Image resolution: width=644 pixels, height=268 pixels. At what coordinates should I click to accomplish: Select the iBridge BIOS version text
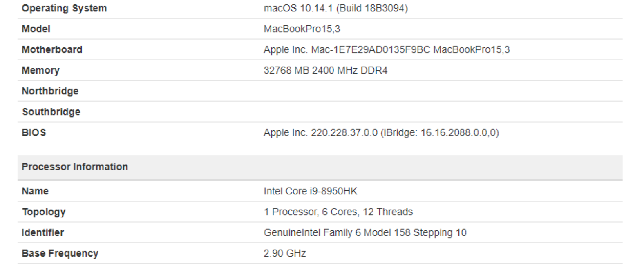pos(440,133)
